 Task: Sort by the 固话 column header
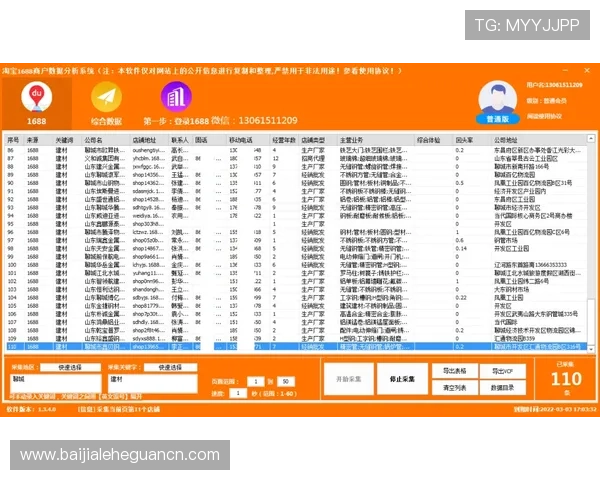(209, 140)
